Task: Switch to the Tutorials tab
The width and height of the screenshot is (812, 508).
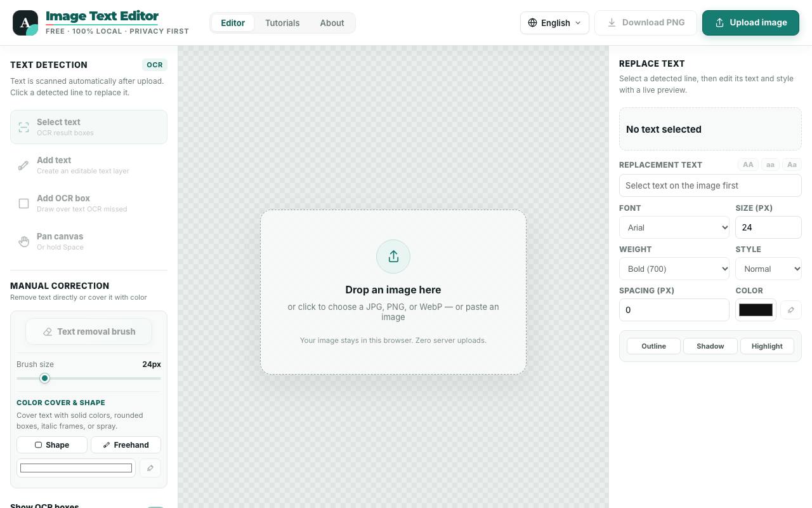Action: click(282, 23)
